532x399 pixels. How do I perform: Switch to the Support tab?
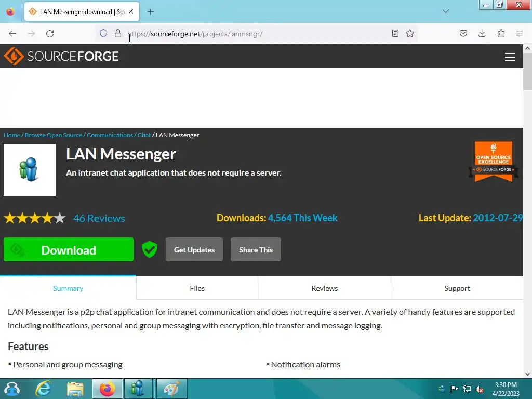457,288
